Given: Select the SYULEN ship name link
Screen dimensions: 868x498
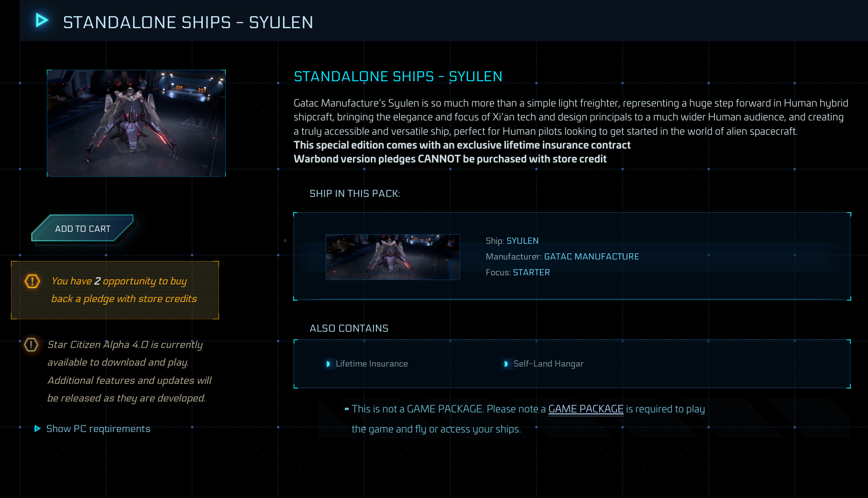Looking at the screenshot, I should [x=522, y=241].
